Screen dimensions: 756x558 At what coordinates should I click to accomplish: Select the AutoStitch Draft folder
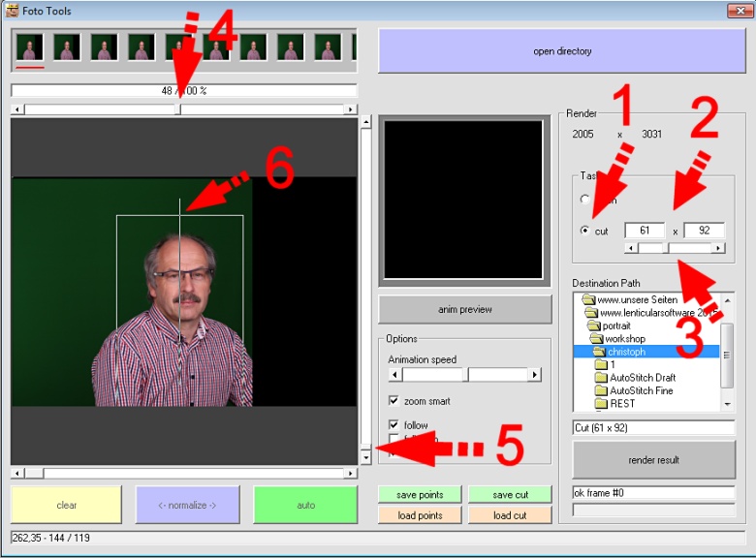(642, 378)
